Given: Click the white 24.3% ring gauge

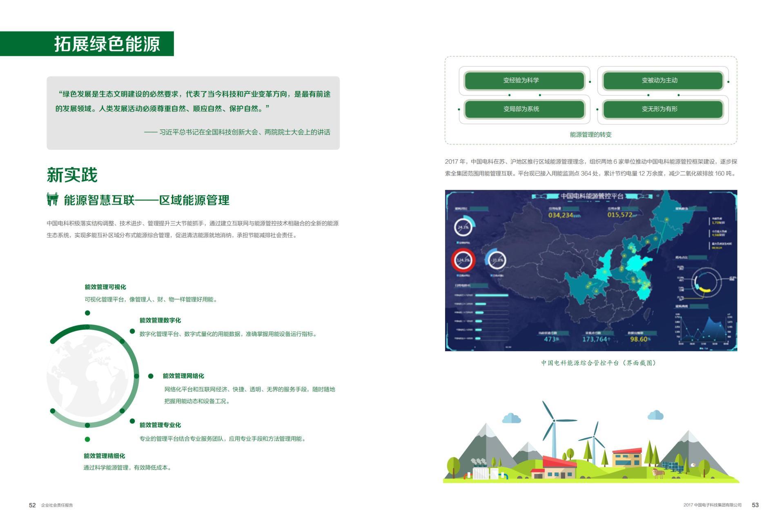Looking at the screenshot, I should 464,227.
